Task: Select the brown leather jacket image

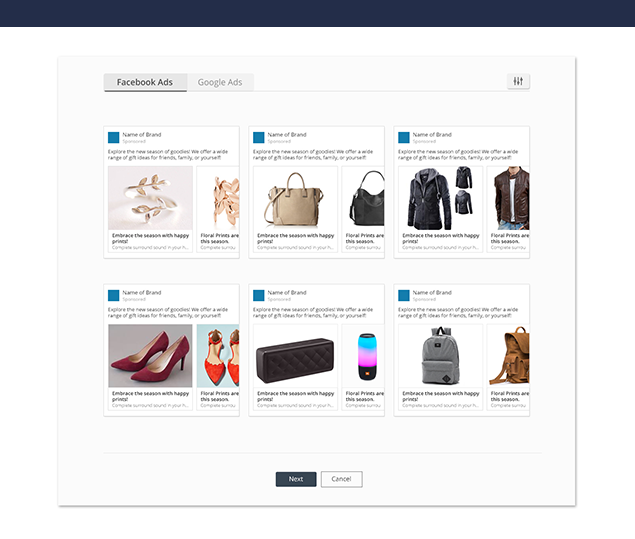Action: point(508,198)
